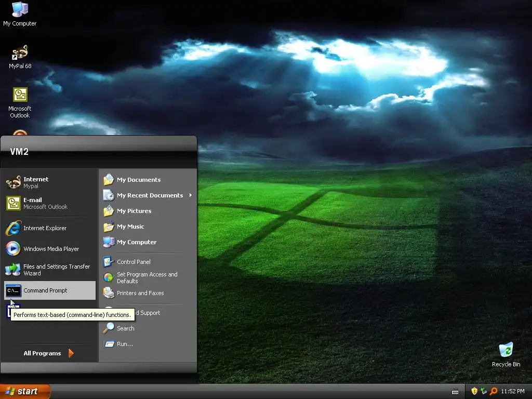Open My Documents from the Start menu
The image size is (532, 399).
tap(148, 180)
